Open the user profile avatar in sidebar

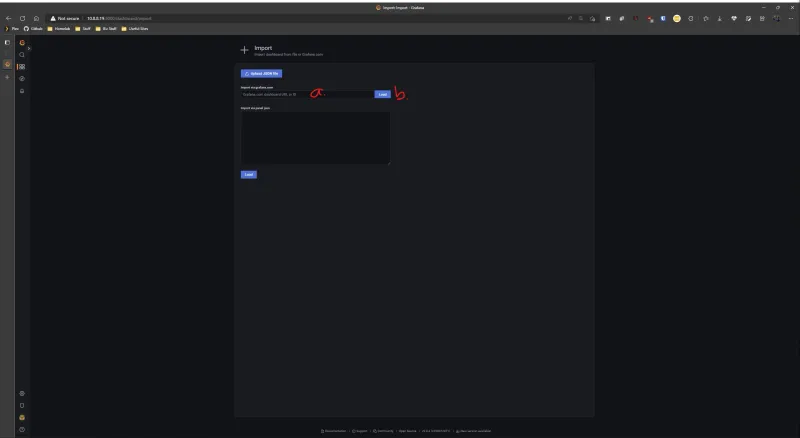point(22,418)
